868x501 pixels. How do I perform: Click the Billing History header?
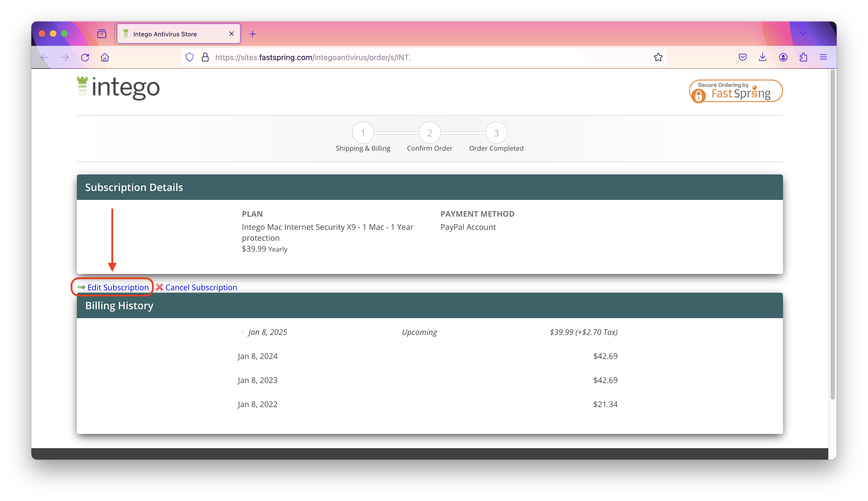pyautogui.click(x=430, y=306)
